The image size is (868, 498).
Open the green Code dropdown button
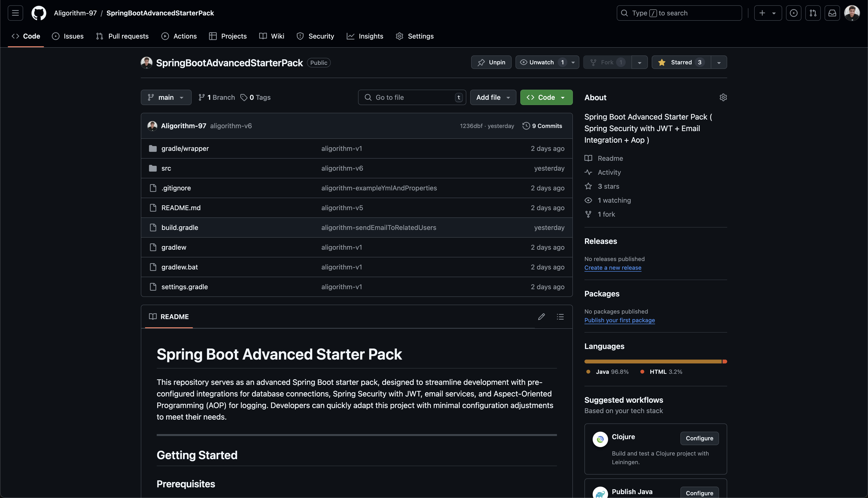[546, 97]
